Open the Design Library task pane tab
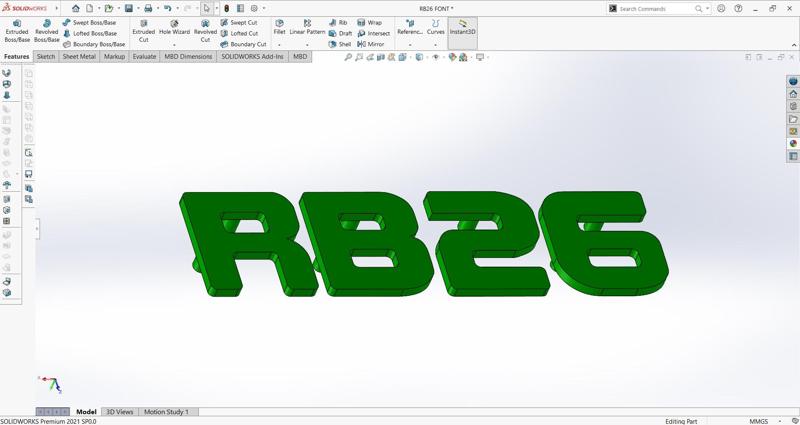 [793, 106]
